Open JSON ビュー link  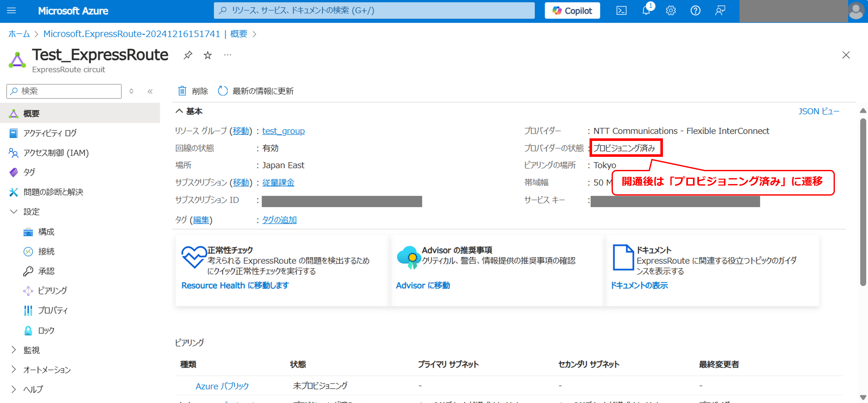tap(818, 111)
